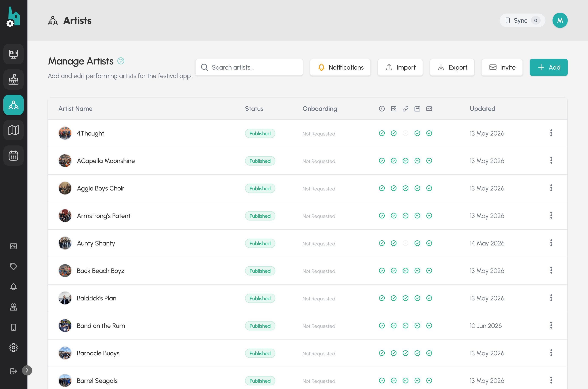
Task: Open the media images sidebar icon
Action: 13,246
